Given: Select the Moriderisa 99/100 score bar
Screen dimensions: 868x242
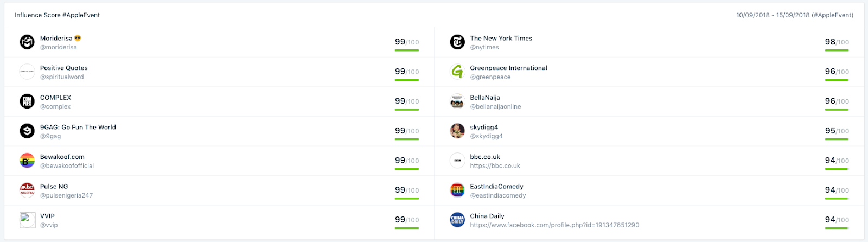Looking at the screenshot, I should [407, 50].
